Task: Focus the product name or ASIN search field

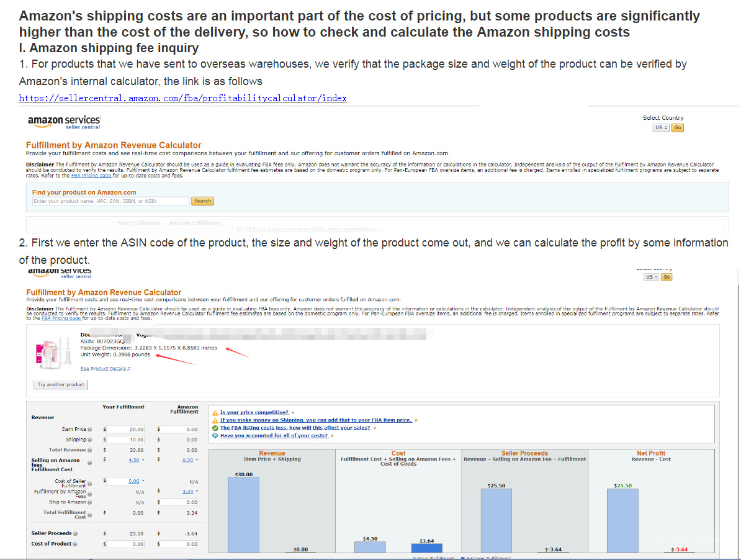Action: tap(110, 201)
